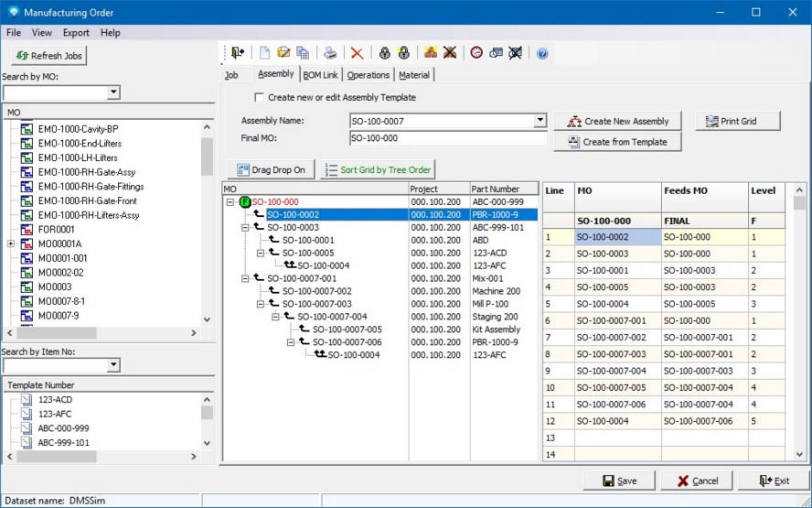Open the Export menu
This screenshot has width=812, height=508.
click(76, 33)
